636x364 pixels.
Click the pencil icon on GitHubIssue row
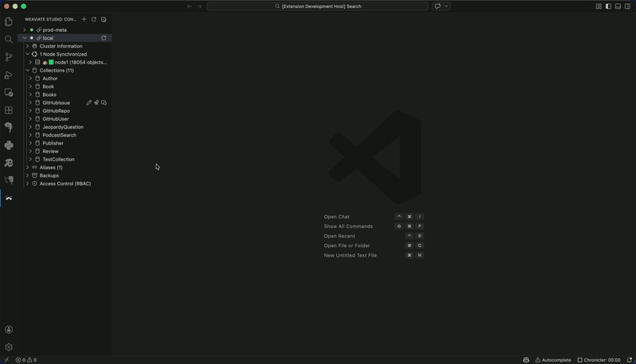89,103
